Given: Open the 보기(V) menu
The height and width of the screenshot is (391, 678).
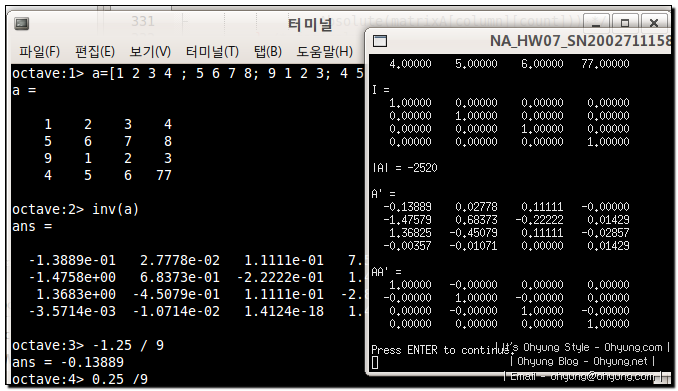Looking at the screenshot, I should click(x=150, y=52).
